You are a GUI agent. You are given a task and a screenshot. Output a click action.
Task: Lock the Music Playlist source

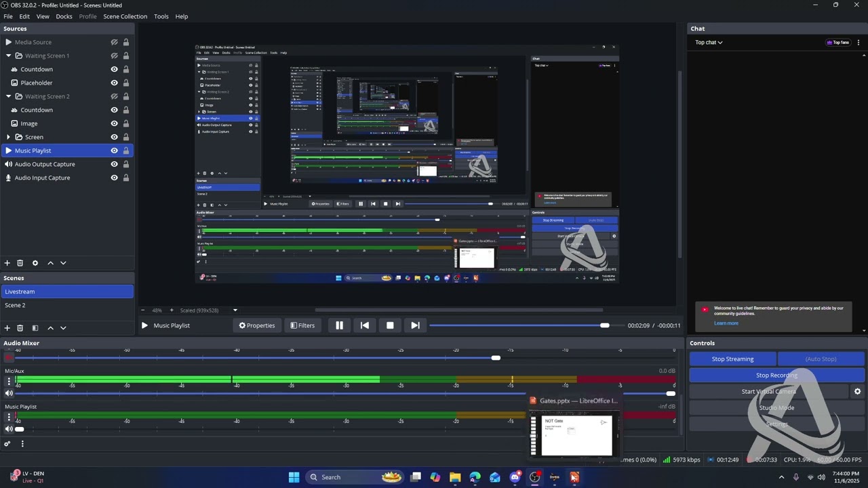click(x=125, y=150)
